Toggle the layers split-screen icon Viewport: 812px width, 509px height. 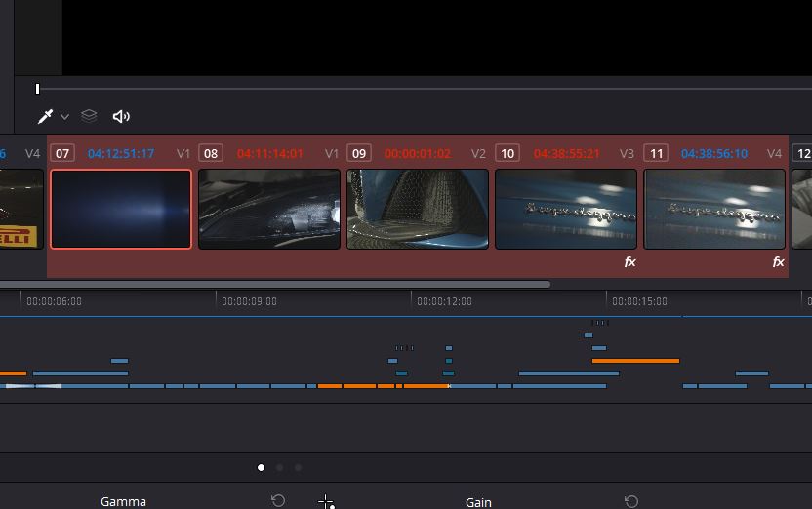[89, 116]
